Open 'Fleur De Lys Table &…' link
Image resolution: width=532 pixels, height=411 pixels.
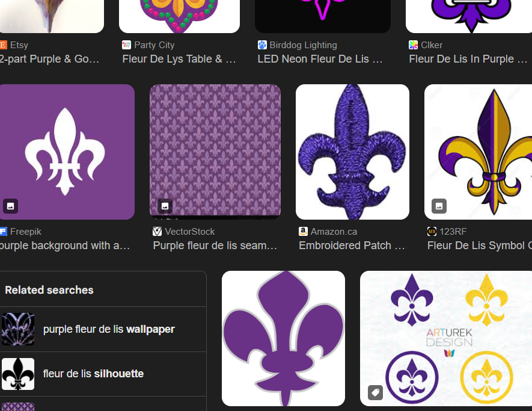179,59
